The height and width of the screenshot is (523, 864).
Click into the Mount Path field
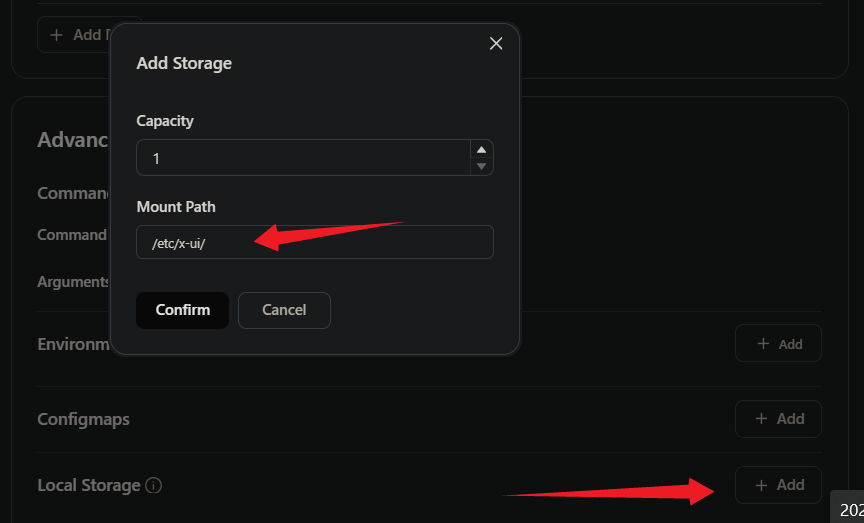(315, 242)
